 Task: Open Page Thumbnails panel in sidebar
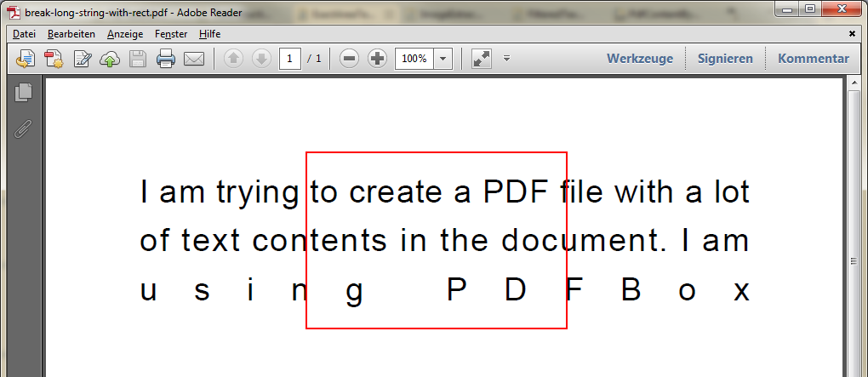[x=24, y=92]
